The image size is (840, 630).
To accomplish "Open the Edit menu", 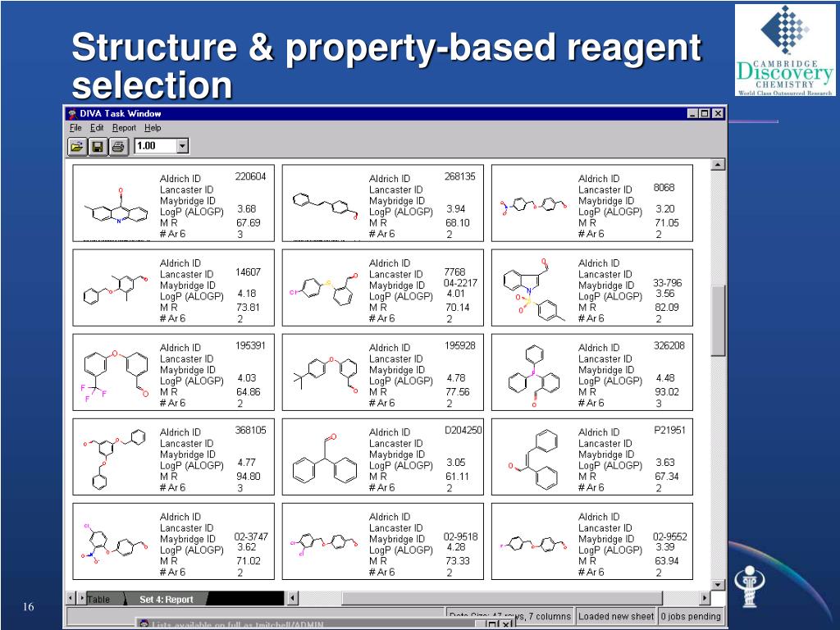I will click(97, 127).
